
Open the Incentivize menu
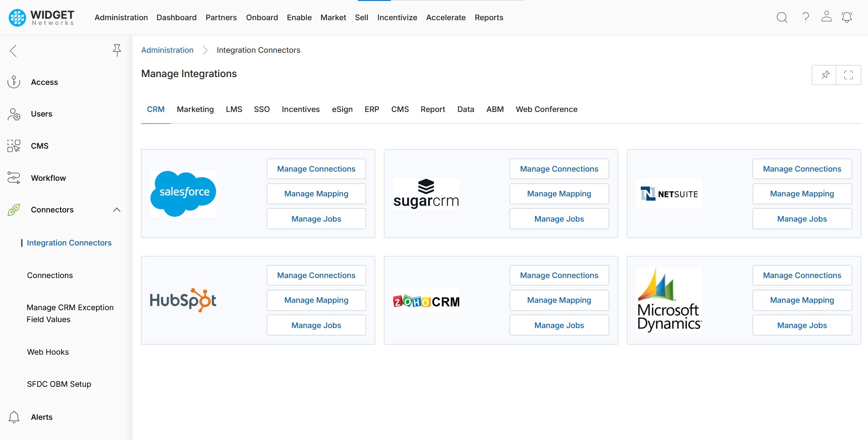397,17
